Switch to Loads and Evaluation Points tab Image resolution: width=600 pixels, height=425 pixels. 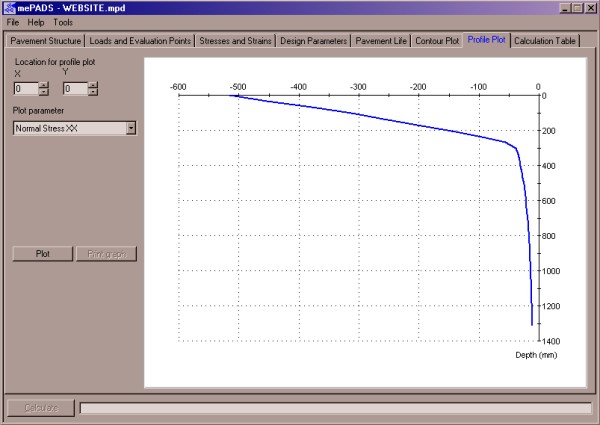point(140,41)
